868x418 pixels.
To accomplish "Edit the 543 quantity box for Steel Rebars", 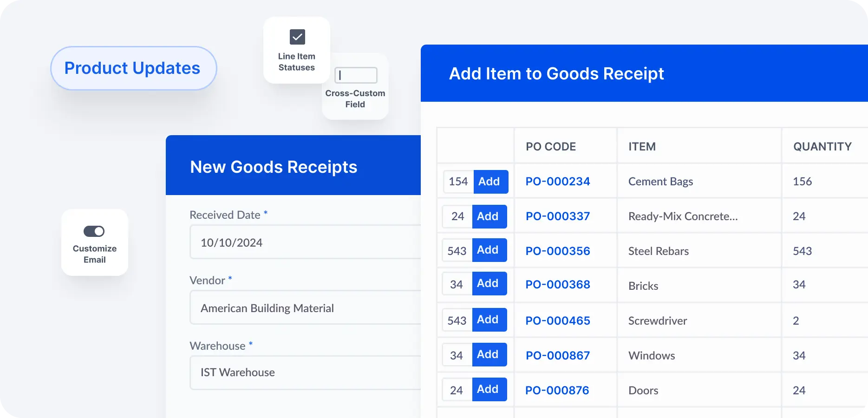I will point(457,251).
